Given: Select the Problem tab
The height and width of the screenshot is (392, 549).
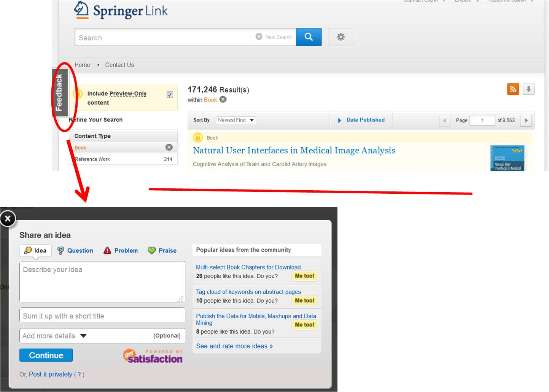Looking at the screenshot, I should 121,250.
